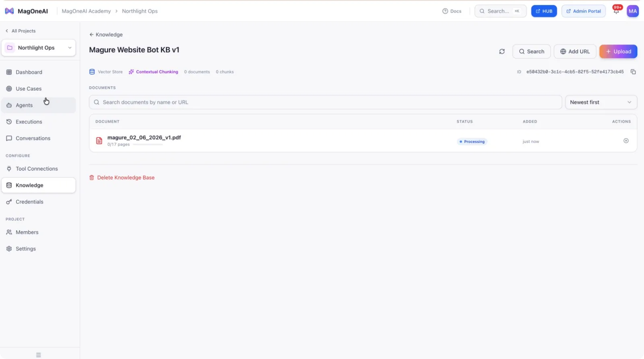644x359 pixels.
Task: Click the Contextual Chunking label
Action: (157, 72)
